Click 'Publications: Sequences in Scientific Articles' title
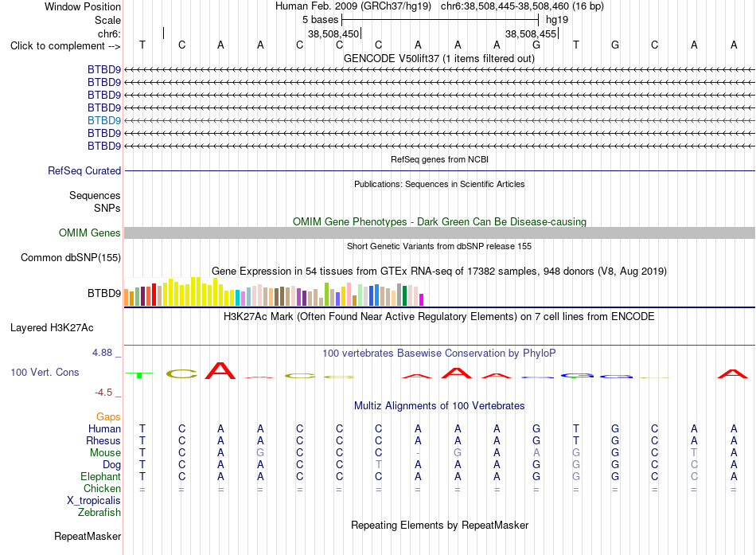Image resolution: width=756 pixels, height=555 pixels. tap(439, 184)
